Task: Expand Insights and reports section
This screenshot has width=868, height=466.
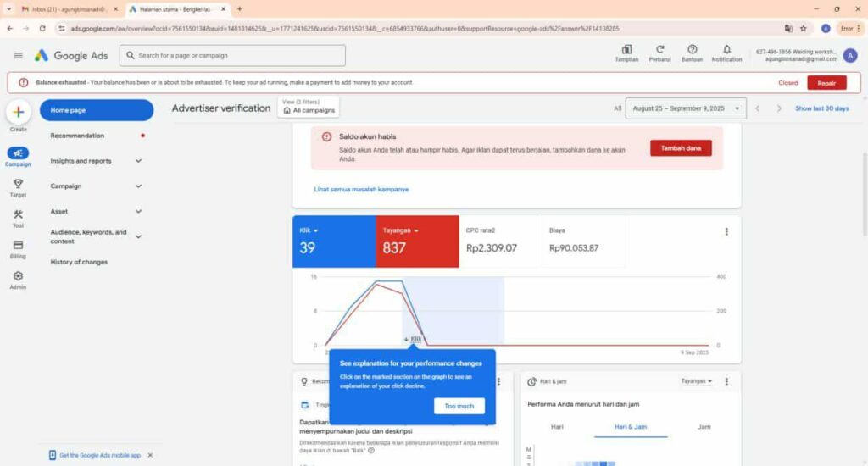Action: point(138,161)
